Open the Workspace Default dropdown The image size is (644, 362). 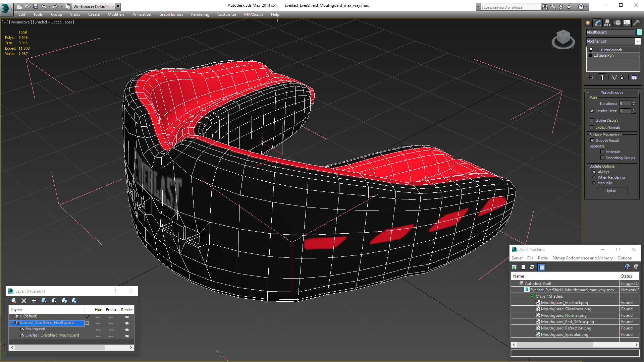pos(113,6)
